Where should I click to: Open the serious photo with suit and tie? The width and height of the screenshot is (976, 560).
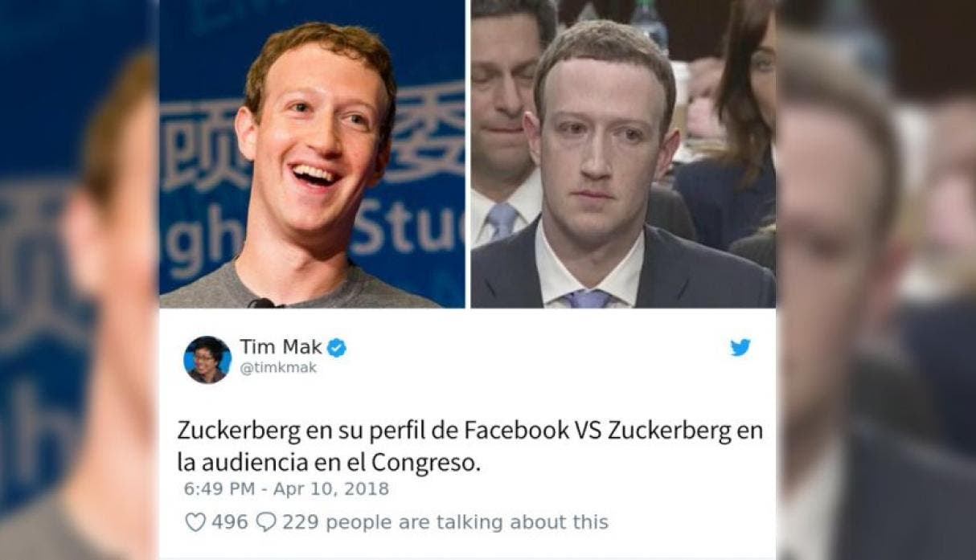(x=623, y=153)
